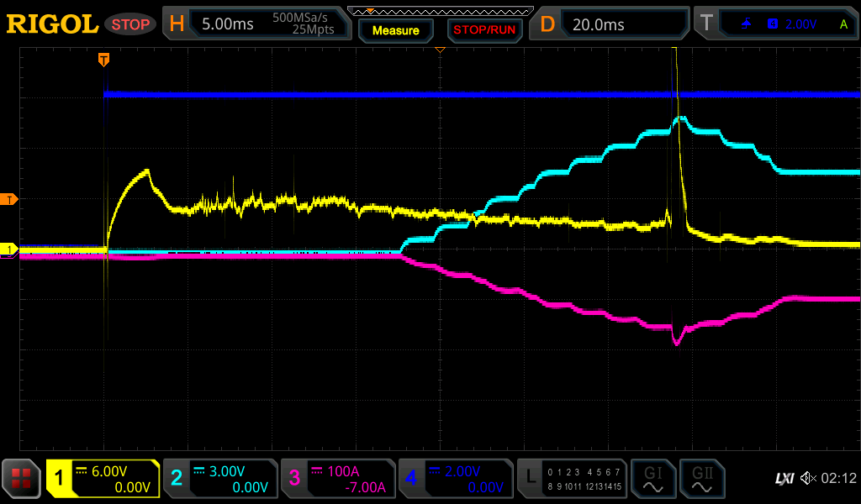This screenshot has width=861, height=504.
Task: Open the function navigation menu icon
Action: 21,479
